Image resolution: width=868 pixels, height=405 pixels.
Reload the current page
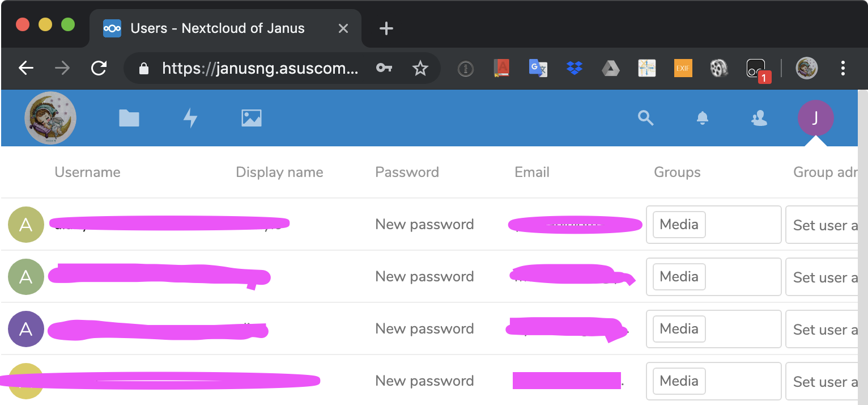[x=99, y=69]
